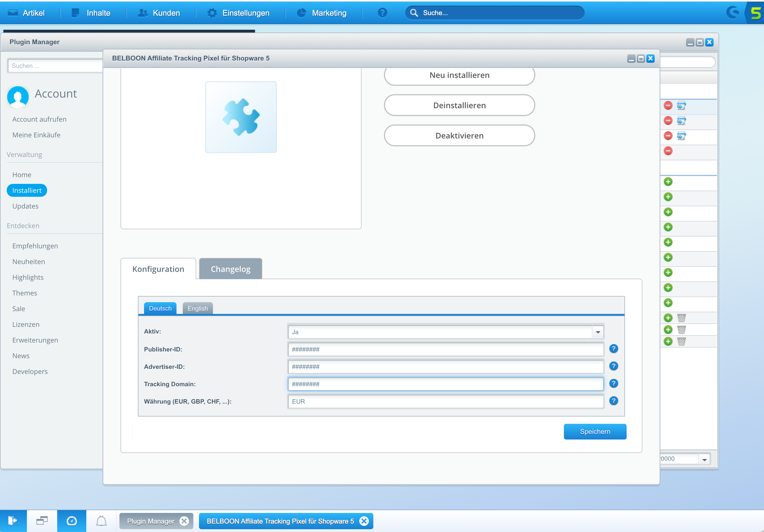Open Sale section
764x532 pixels.
tap(18, 308)
